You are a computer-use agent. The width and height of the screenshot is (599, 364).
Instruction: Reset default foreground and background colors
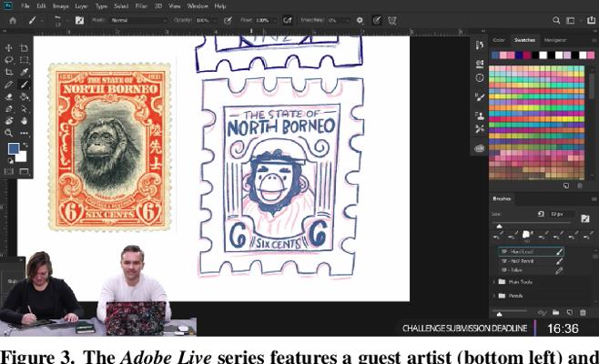(10, 161)
